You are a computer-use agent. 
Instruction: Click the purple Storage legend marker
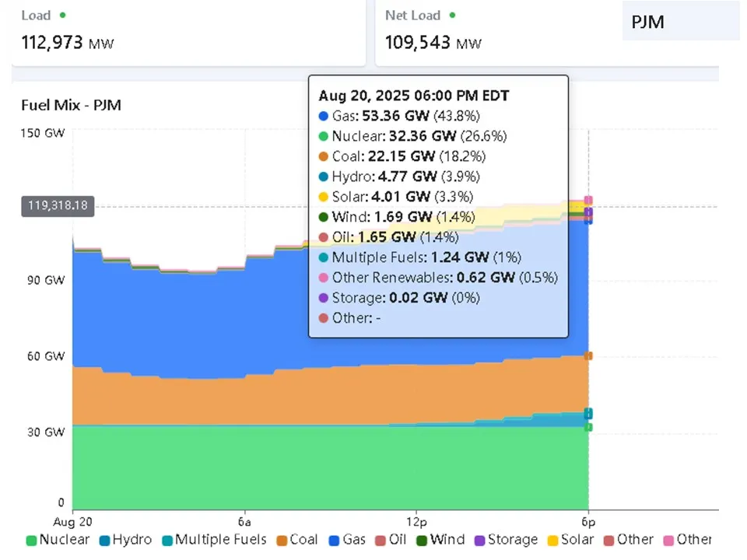(480, 540)
